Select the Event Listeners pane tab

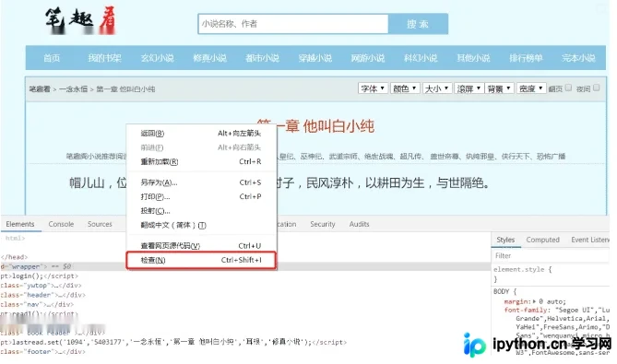(x=590, y=240)
